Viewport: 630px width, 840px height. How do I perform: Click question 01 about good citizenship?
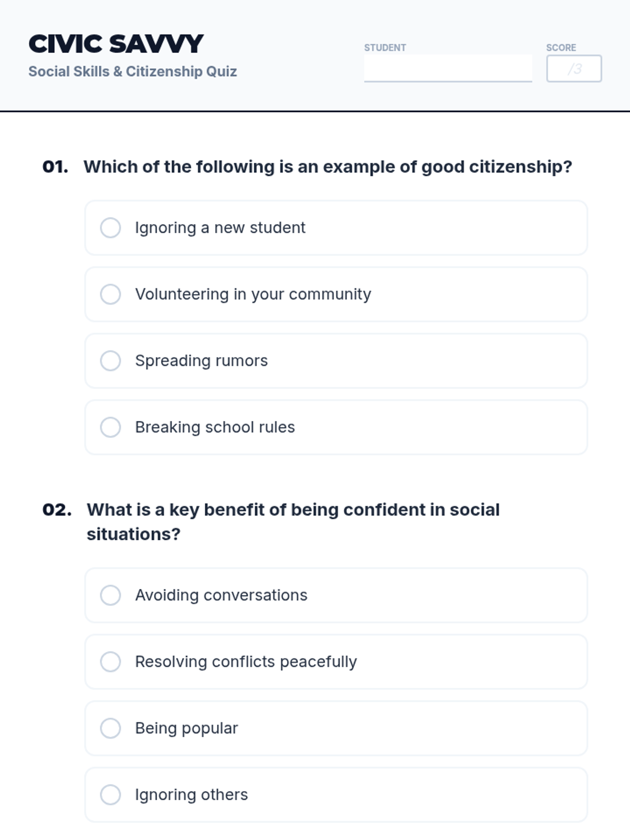click(x=328, y=167)
